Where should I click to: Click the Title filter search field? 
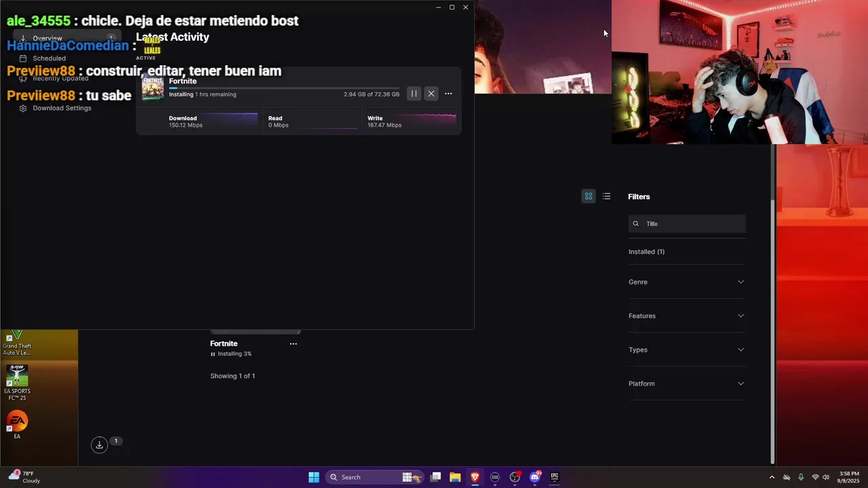tap(687, 224)
